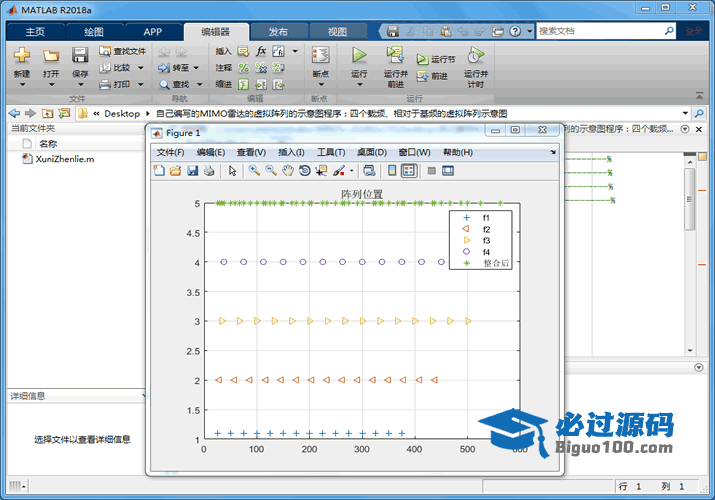The width and height of the screenshot is (715, 500).
Task: Click the Save (保存) floppy disk icon
Action: [x=80, y=55]
